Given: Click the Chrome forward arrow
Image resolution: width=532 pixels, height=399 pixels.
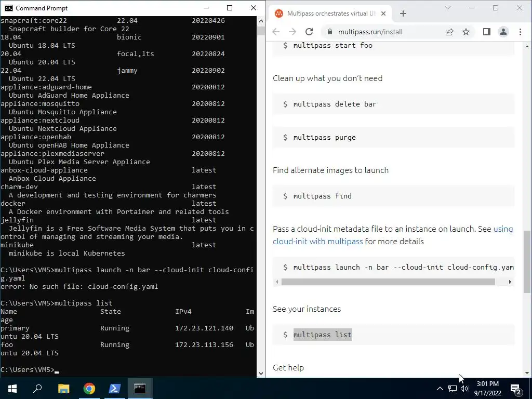Looking at the screenshot, I should click(292, 32).
